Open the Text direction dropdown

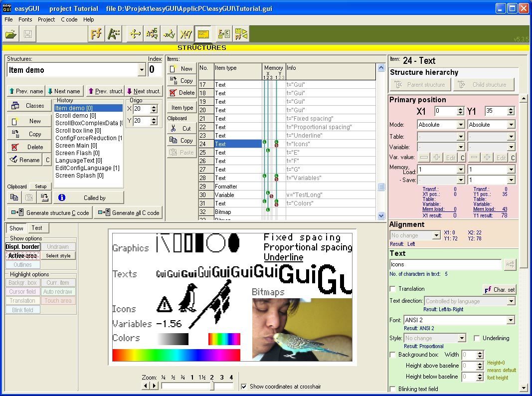tap(511, 301)
